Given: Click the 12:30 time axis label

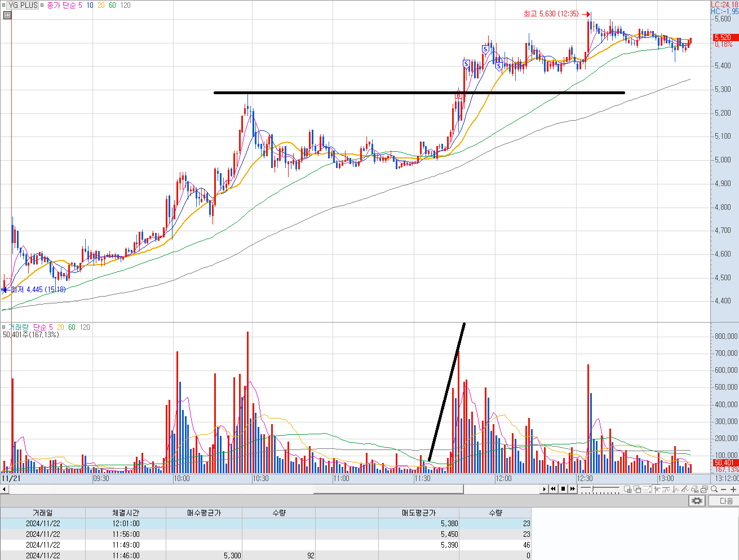Looking at the screenshot, I should tap(585, 478).
